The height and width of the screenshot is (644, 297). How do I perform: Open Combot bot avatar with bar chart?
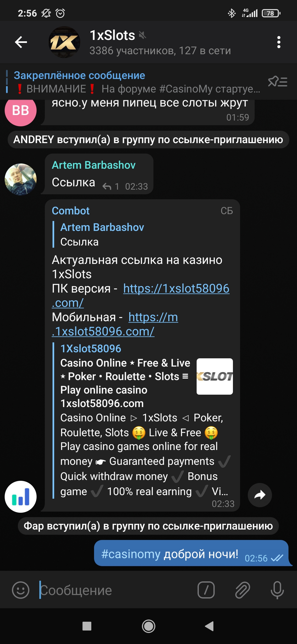[x=21, y=497]
